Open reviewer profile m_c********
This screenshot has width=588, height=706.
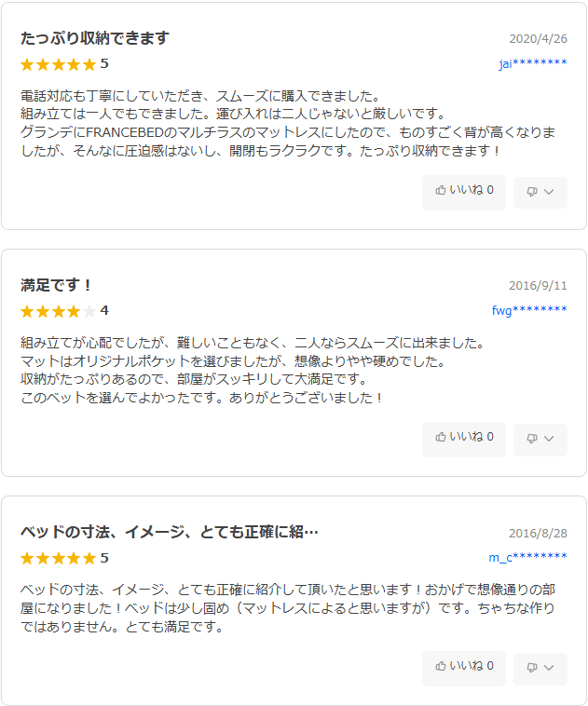pos(527,557)
